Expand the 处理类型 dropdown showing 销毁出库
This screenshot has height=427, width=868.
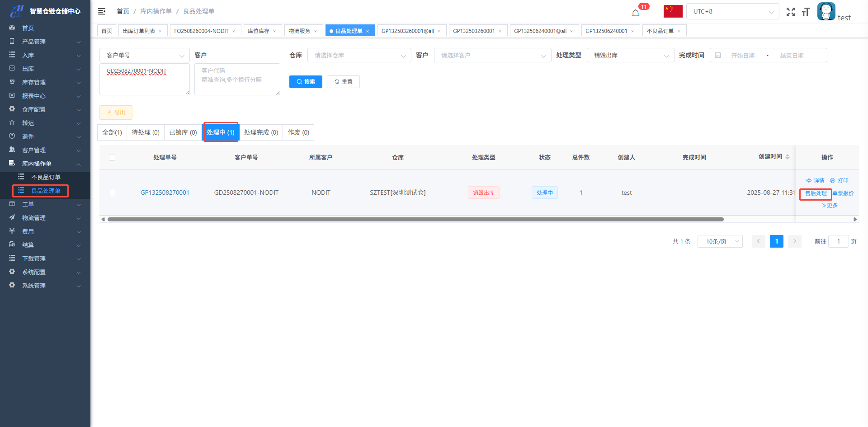630,55
